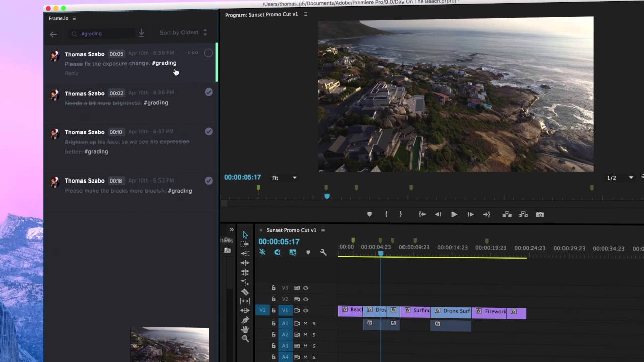
Task: Select the Slide tool
Action: 245,310
